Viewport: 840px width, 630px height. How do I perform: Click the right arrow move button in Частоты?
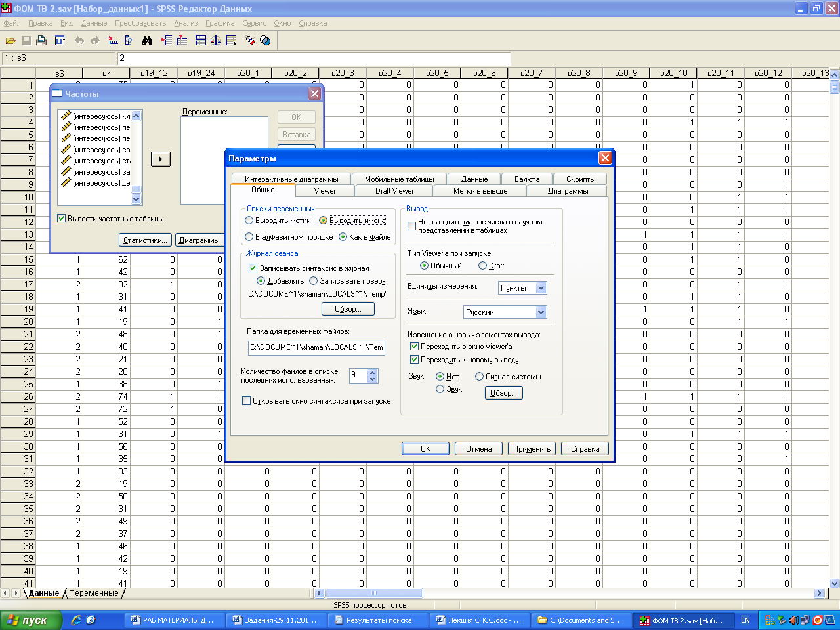(x=161, y=159)
